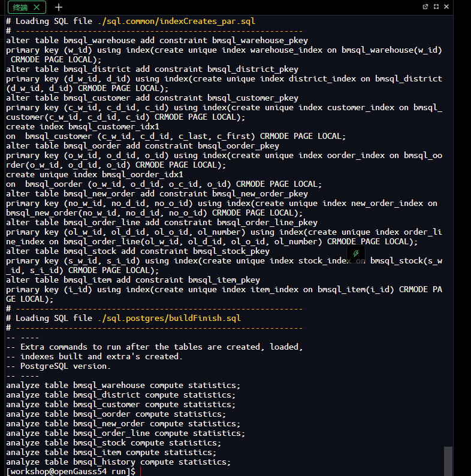Click the 'create unique index bmsql_oorder_idx1' line
The width and height of the screenshot is (471, 476).
(x=95, y=175)
